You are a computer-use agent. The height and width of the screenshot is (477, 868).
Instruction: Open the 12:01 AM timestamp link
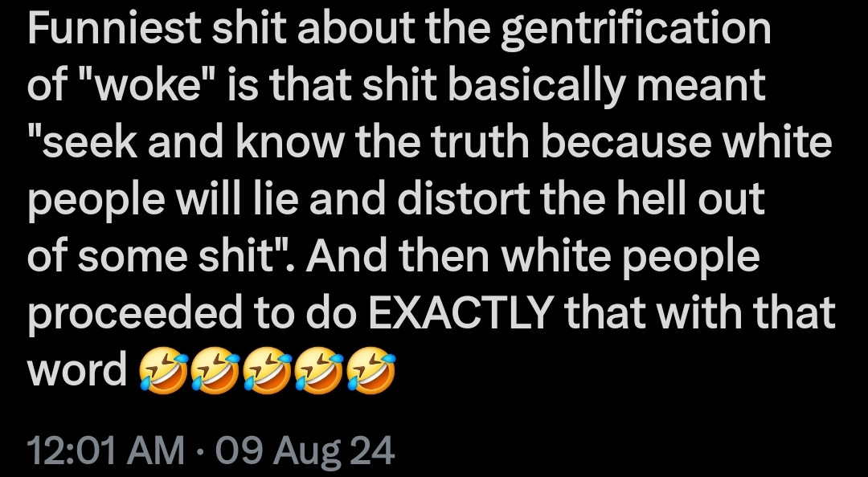click(x=105, y=450)
